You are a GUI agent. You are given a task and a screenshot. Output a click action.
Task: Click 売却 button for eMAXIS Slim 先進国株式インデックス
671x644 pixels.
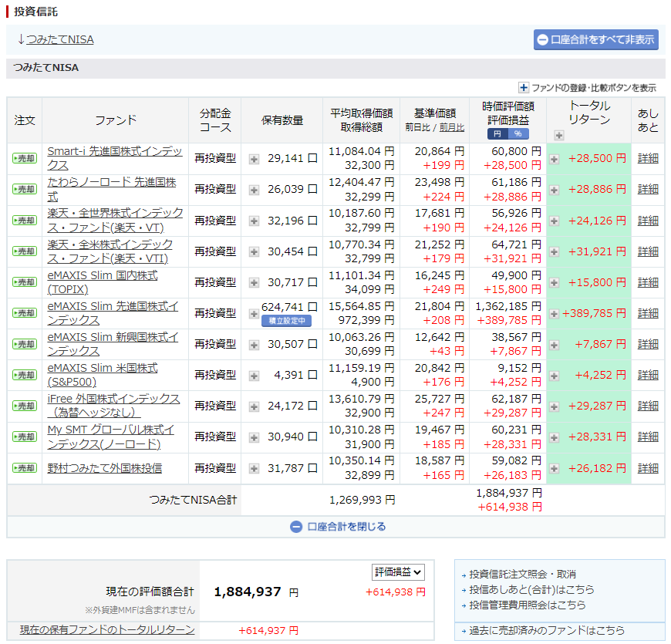[25, 313]
